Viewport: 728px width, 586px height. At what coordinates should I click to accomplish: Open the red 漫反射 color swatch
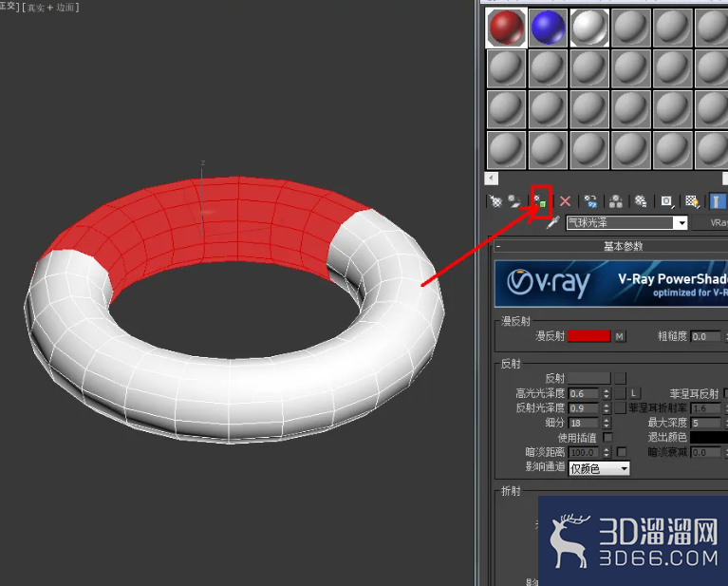(x=588, y=336)
